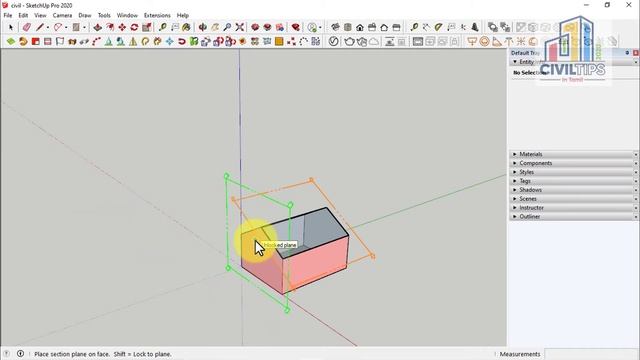Expand the Styles panel
The width and height of the screenshot is (640, 360).
[515, 172]
